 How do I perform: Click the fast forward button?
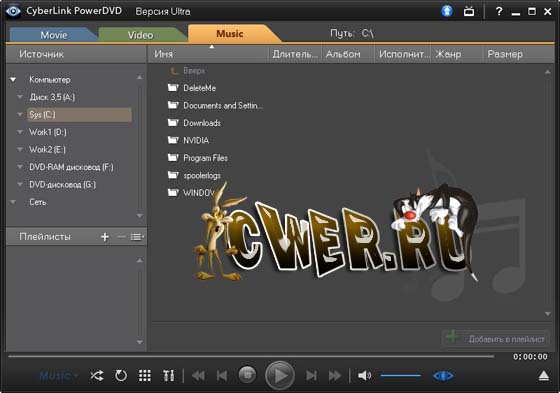[x=335, y=375]
